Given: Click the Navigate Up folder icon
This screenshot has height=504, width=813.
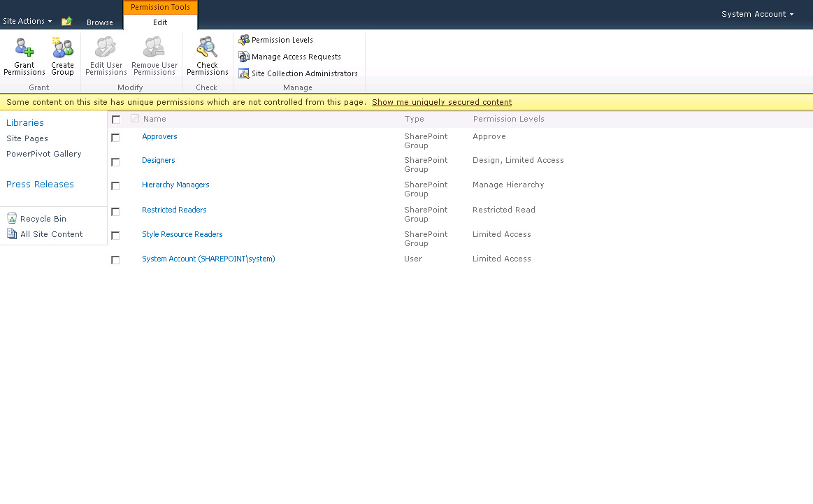Looking at the screenshot, I should click(x=67, y=21).
